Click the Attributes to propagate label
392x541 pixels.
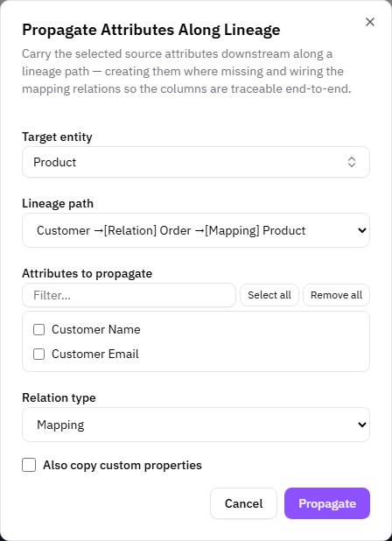tap(87, 273)
